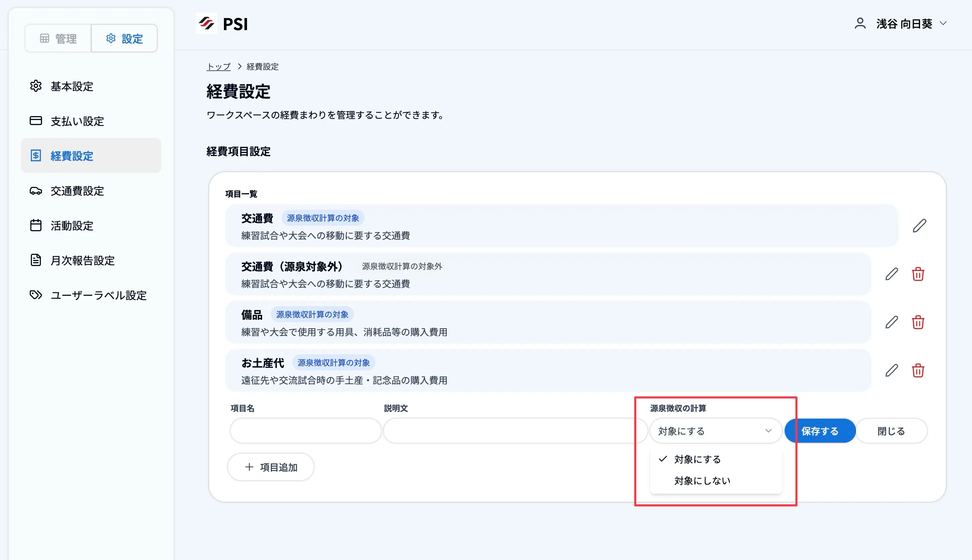
Task: Click the ユーザーラベル設定 tag icon
Action: (36, 295)
